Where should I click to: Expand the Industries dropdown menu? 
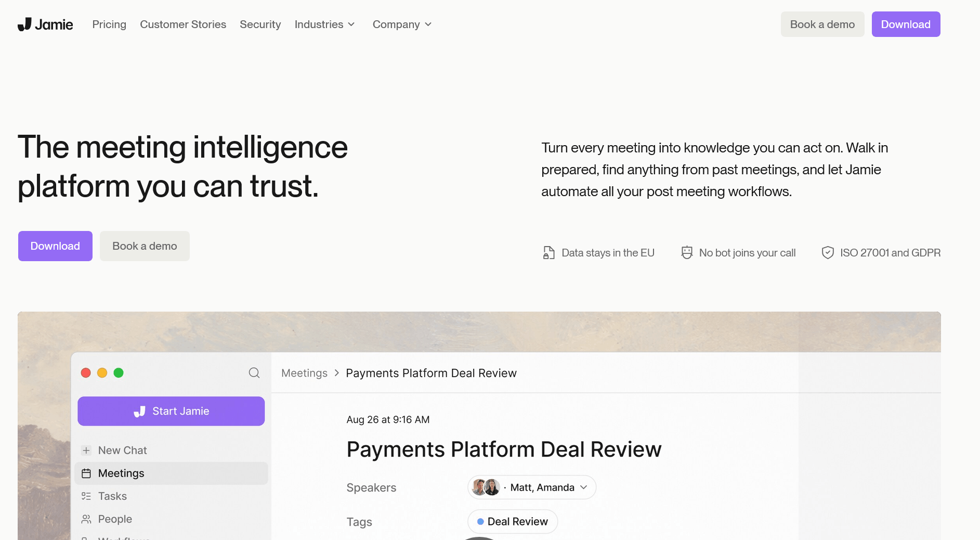click(325, 24)
